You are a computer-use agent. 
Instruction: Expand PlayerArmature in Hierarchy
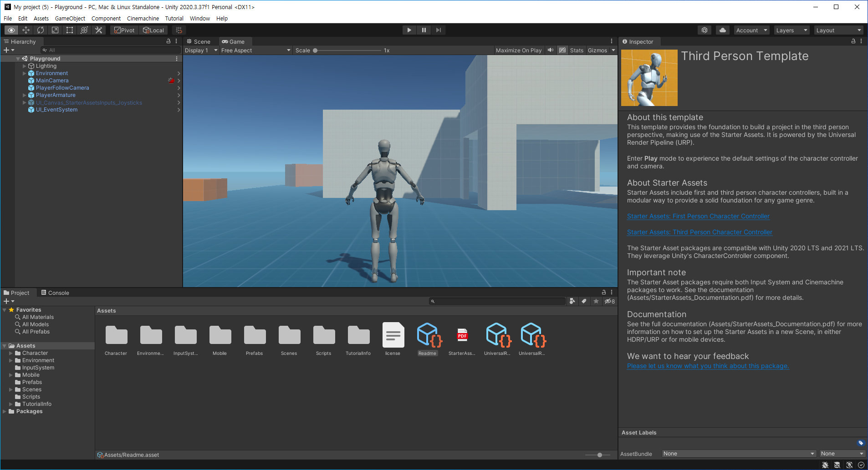(25, 95)
